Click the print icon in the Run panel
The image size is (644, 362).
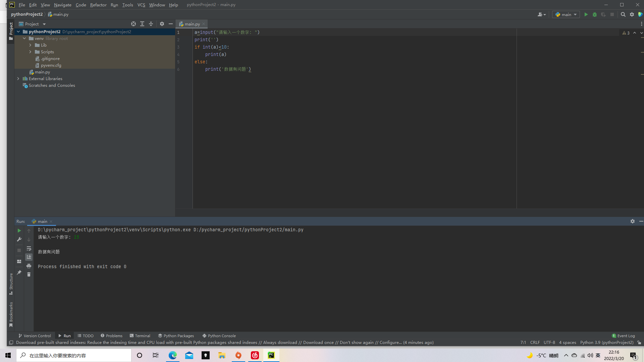29,266
